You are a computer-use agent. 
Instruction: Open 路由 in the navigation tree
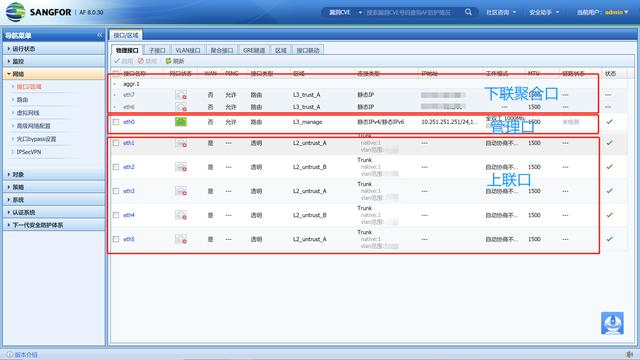(x=22, y=100)
